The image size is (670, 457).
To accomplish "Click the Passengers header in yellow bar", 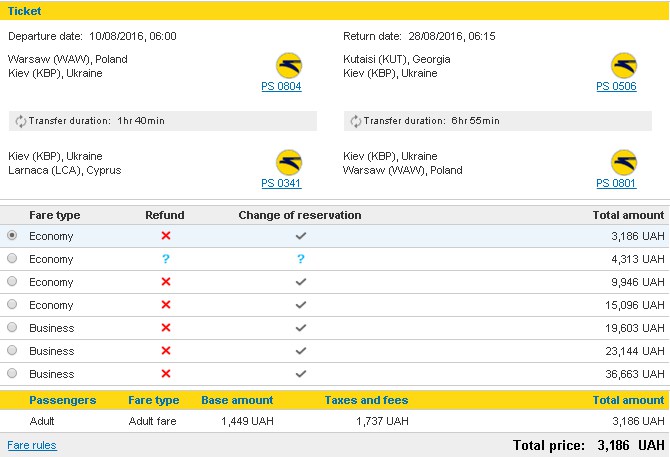I will tap(63, 400).
